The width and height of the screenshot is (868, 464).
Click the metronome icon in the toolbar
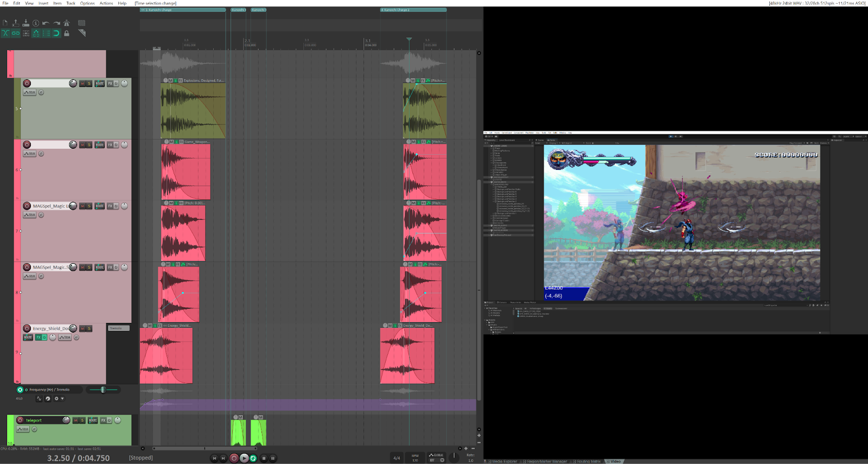click(x=67, y=23)
